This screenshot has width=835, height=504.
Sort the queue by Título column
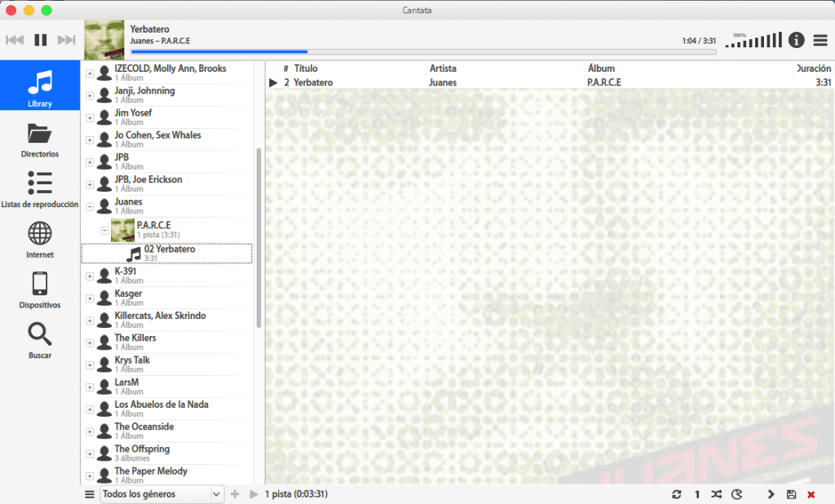306,69
